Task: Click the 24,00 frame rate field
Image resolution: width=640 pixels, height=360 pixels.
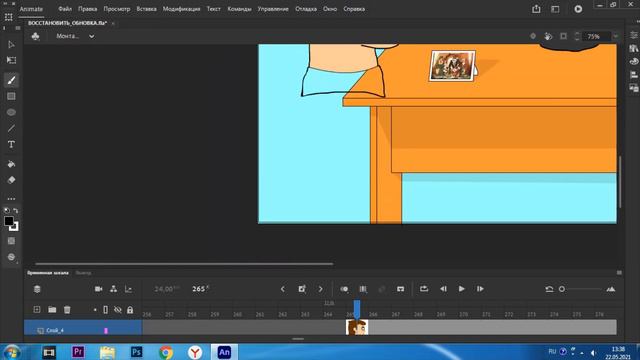Action: pos(167,289)
